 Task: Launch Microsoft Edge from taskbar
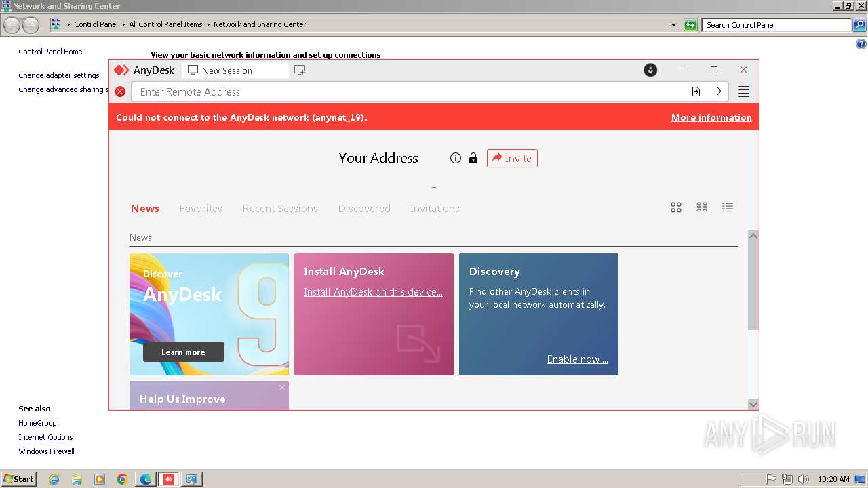(146, 479)
